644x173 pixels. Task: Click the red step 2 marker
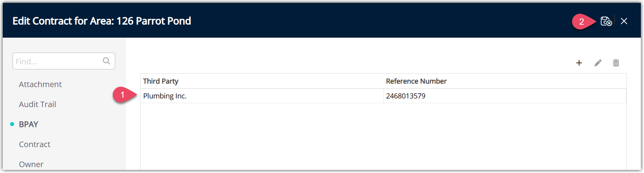[582, 22]
